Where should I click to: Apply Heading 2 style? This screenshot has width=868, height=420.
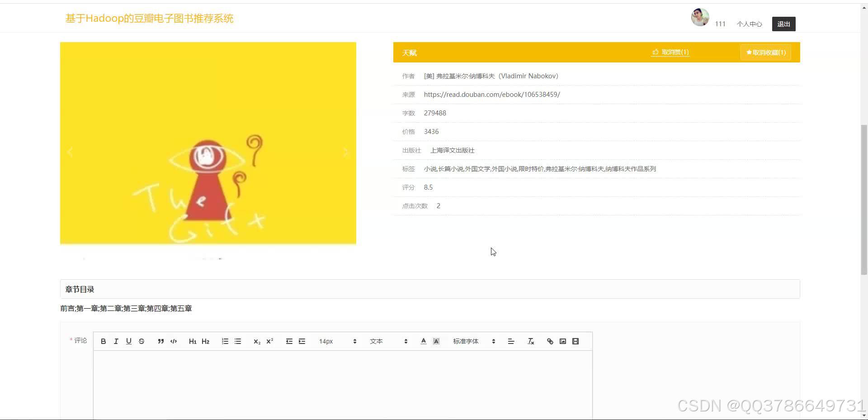[x=206, y=341]
